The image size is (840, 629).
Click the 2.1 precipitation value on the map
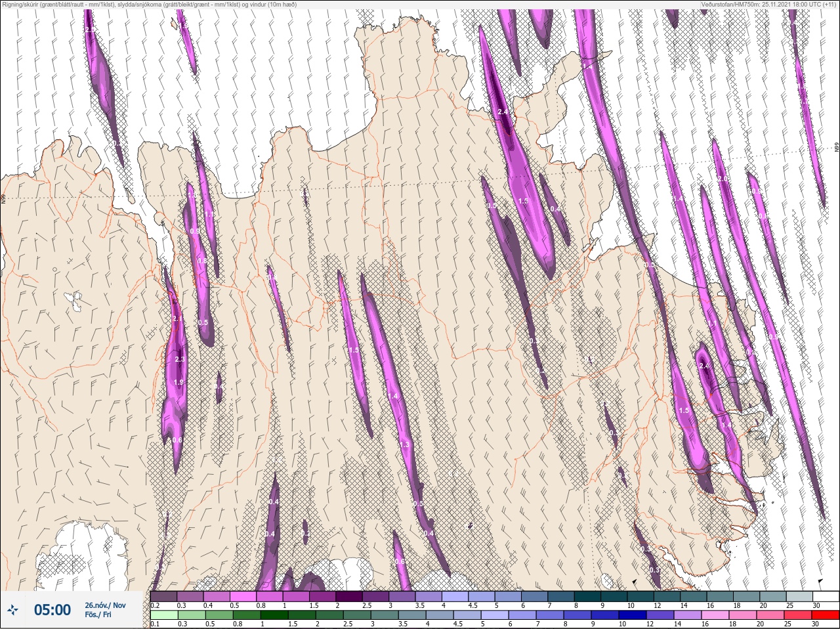177,318
